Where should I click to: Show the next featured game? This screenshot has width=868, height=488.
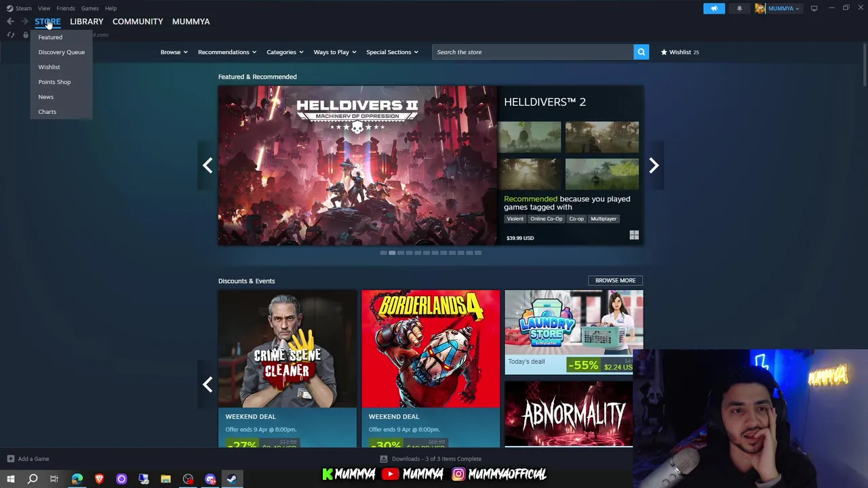point(654,165)
